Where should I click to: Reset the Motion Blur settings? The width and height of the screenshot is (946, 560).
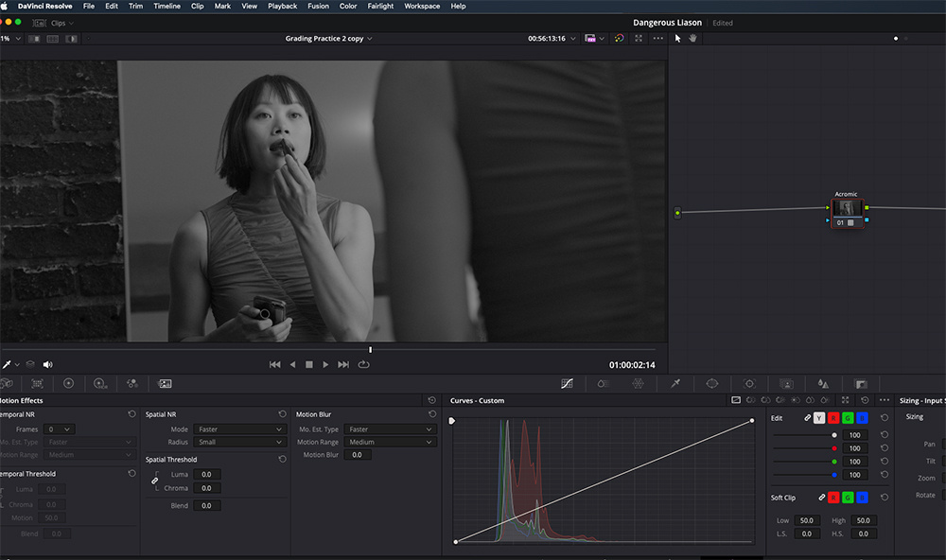point(432,414)
